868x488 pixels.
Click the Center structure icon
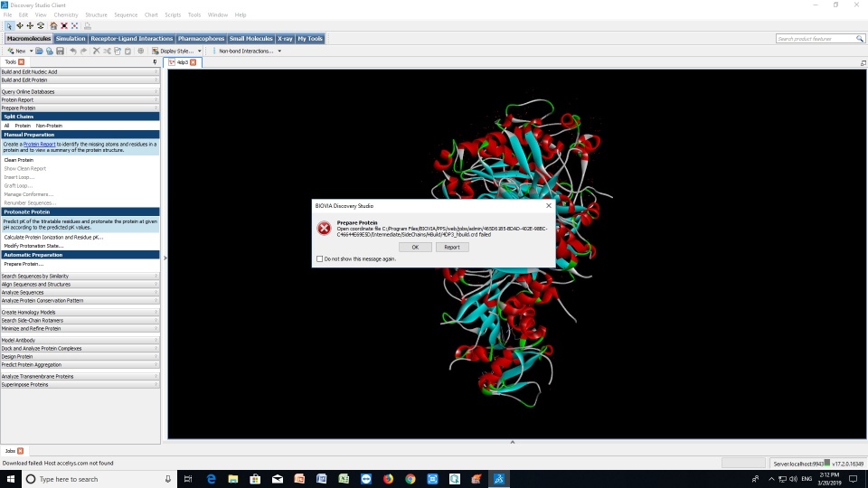pyautogui.click(x=75, y=26)
